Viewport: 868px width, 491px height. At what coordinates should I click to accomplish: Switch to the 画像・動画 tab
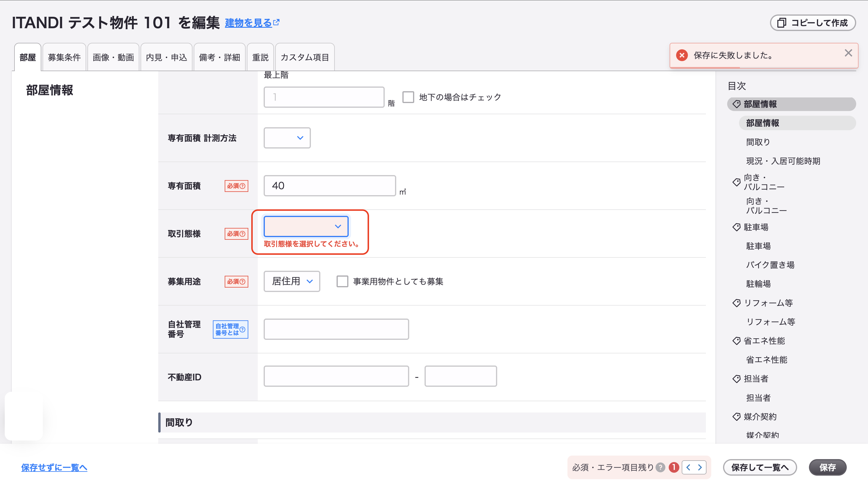point(113,57)
